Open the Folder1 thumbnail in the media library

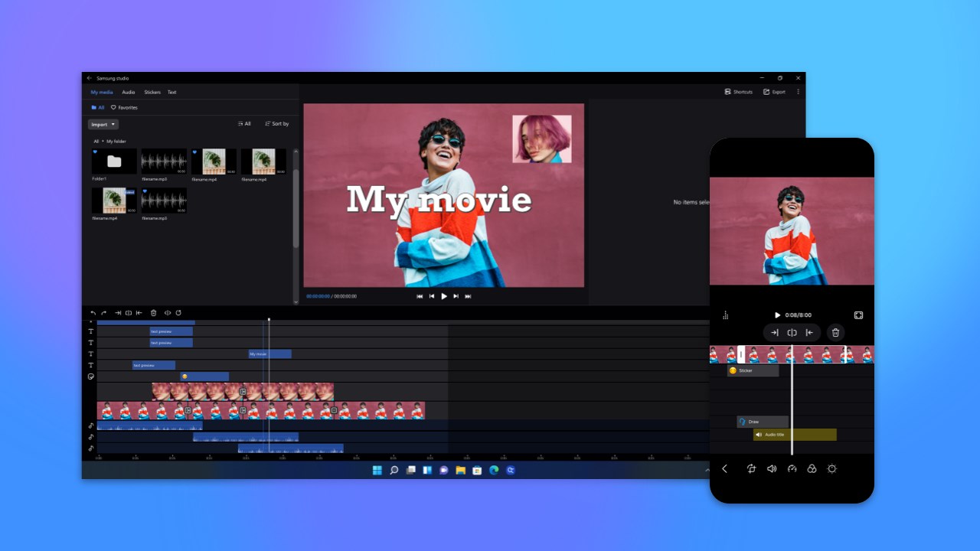pos(113,161)
